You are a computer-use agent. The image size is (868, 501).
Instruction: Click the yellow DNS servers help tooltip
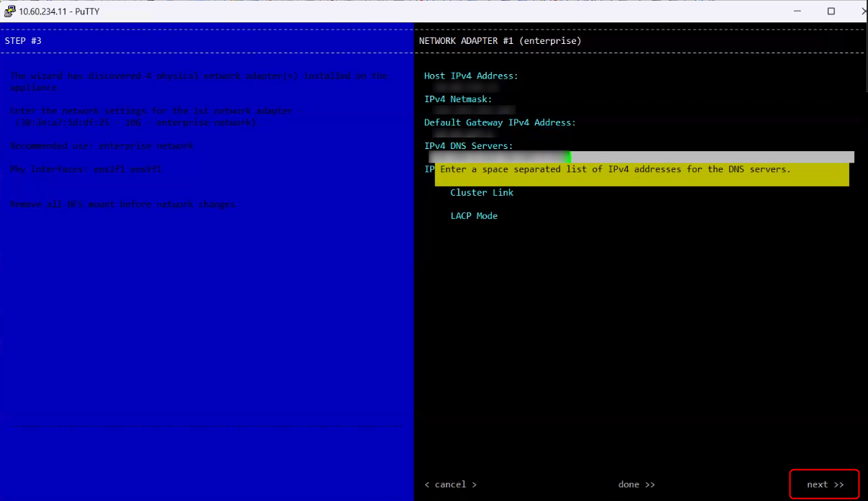tap(641, 174)
